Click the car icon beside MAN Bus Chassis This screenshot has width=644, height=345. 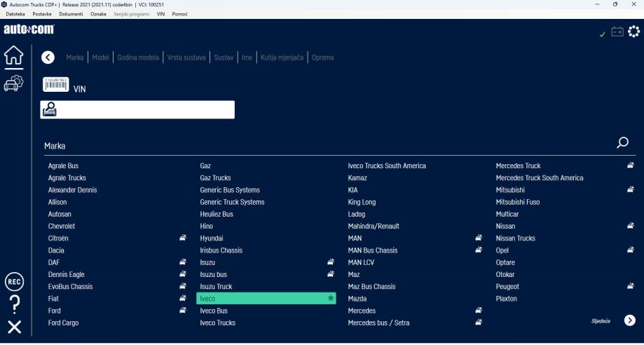(x=479, y=250)
